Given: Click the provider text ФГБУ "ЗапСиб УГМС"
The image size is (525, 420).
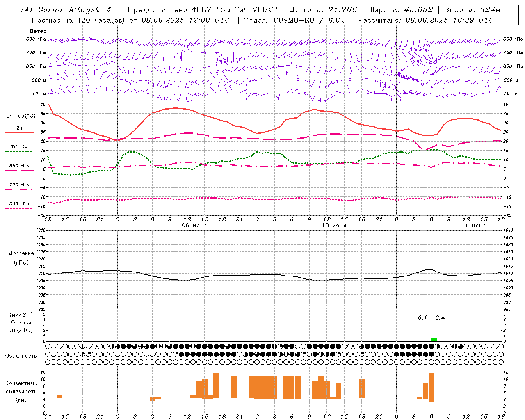Looking at the screenshot, I should [x=235, y=10].
